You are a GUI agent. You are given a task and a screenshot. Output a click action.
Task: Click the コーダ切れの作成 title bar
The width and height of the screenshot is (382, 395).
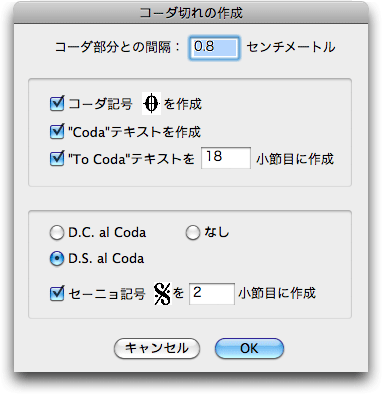click(x=191, y=13)
